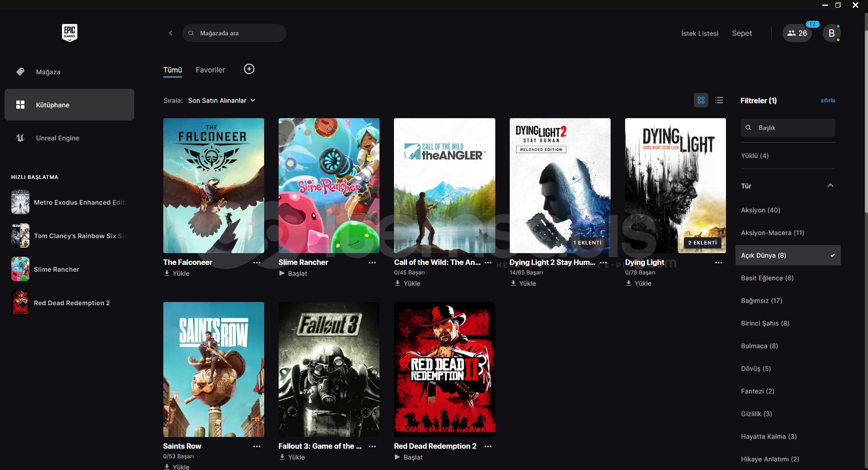
Task: Click the Unreal Engine logo icon
Action: 20,138
